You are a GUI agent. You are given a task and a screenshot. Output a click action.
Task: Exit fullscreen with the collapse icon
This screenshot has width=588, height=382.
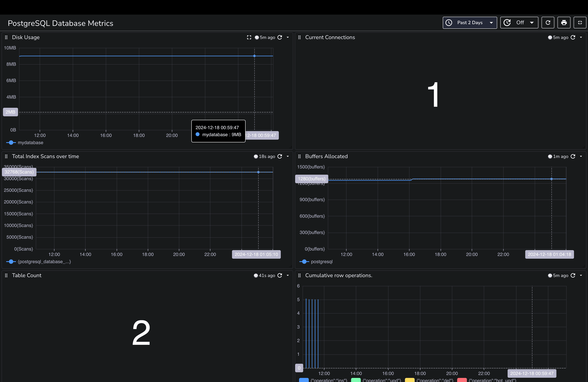[x=580, y=23]
